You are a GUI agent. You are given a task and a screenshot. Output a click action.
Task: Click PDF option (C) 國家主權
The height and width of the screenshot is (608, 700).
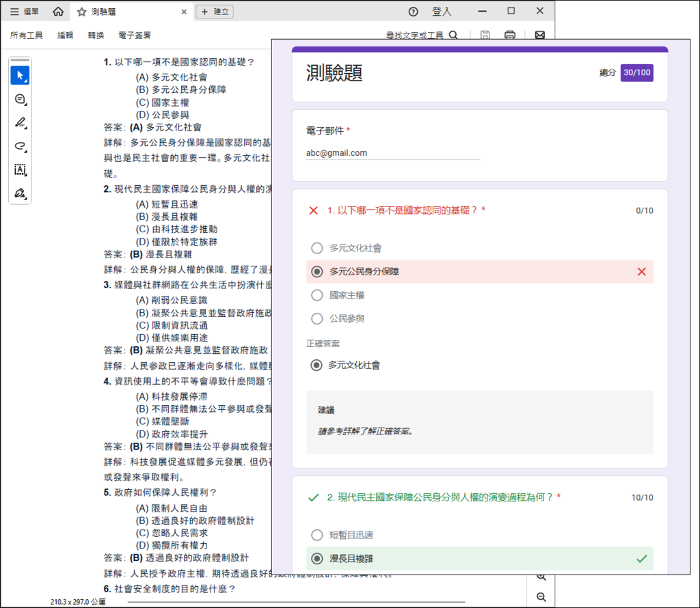163,102
